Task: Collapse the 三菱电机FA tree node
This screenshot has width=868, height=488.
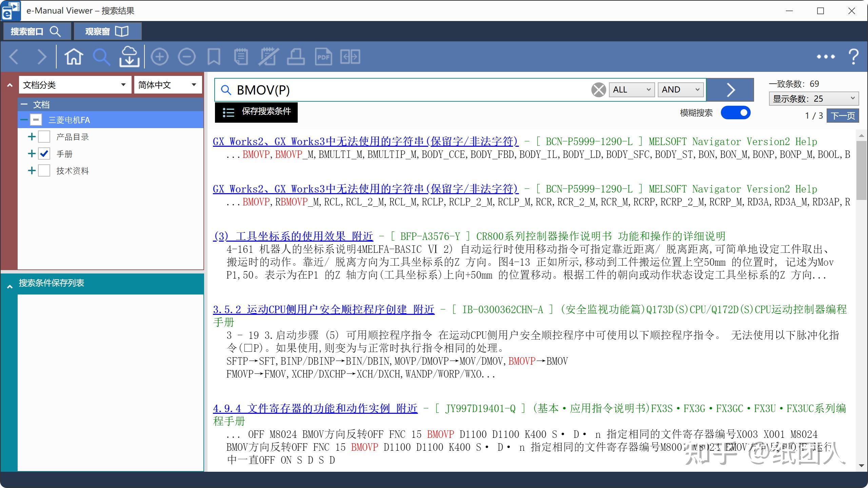Action: pyautogui.click(x=23, y=120)
